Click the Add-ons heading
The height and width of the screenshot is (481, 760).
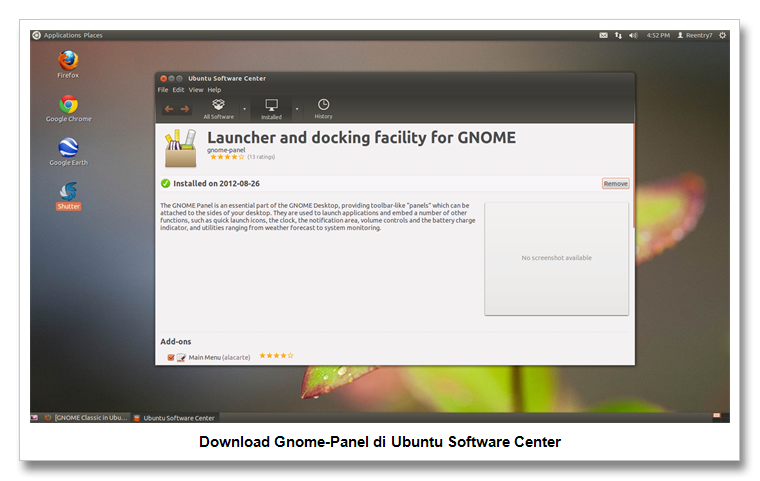[x=176, y=341]
